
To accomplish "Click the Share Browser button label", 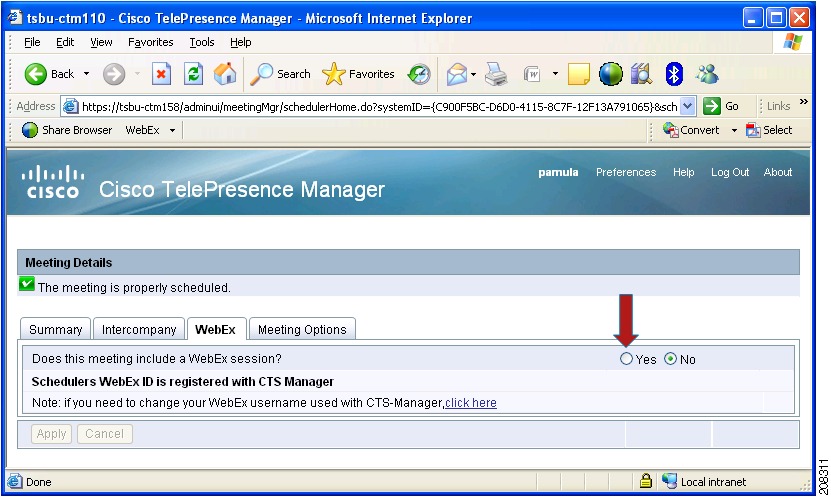I will (x=77, y=130).
